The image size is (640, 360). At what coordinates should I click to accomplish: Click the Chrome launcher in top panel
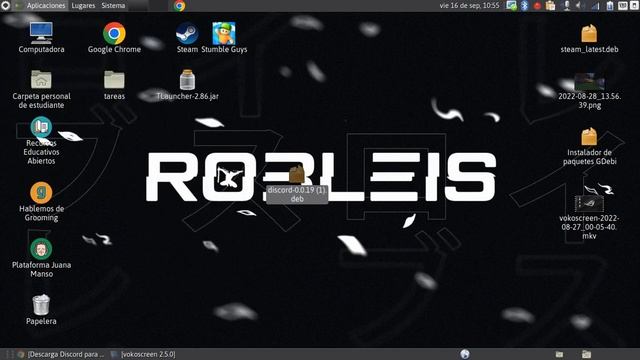179,5
